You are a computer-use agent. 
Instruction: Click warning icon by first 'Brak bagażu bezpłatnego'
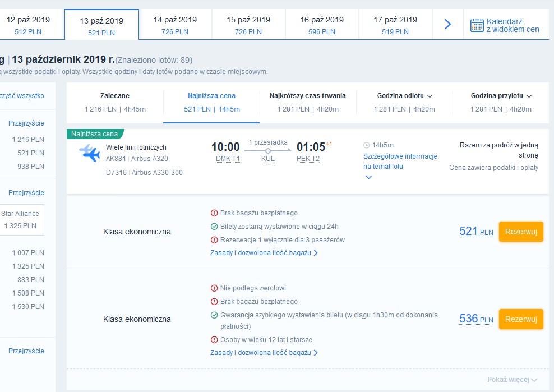(x=214, y=213)
